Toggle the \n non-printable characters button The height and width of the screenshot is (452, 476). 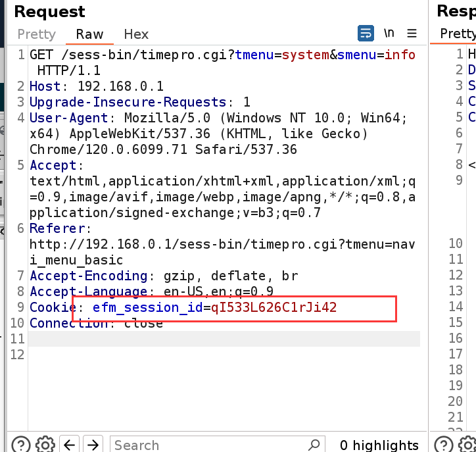click(389, 34)
